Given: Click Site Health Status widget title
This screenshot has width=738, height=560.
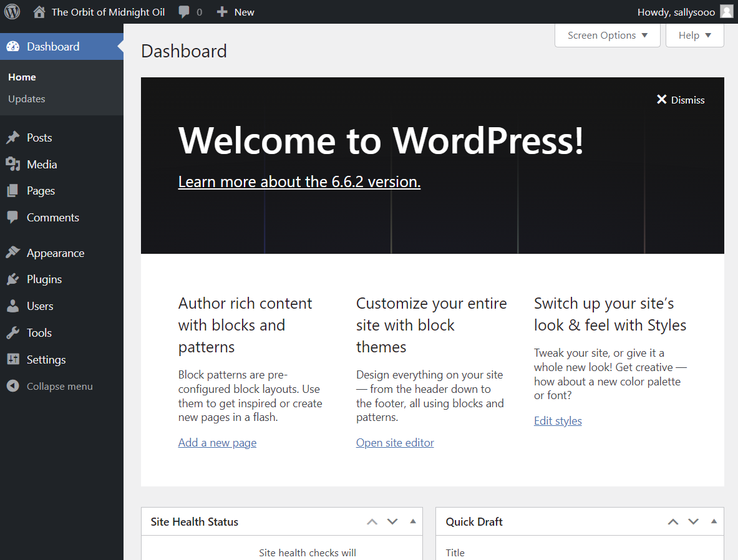Looking at the screenshot, I should 195,521.
